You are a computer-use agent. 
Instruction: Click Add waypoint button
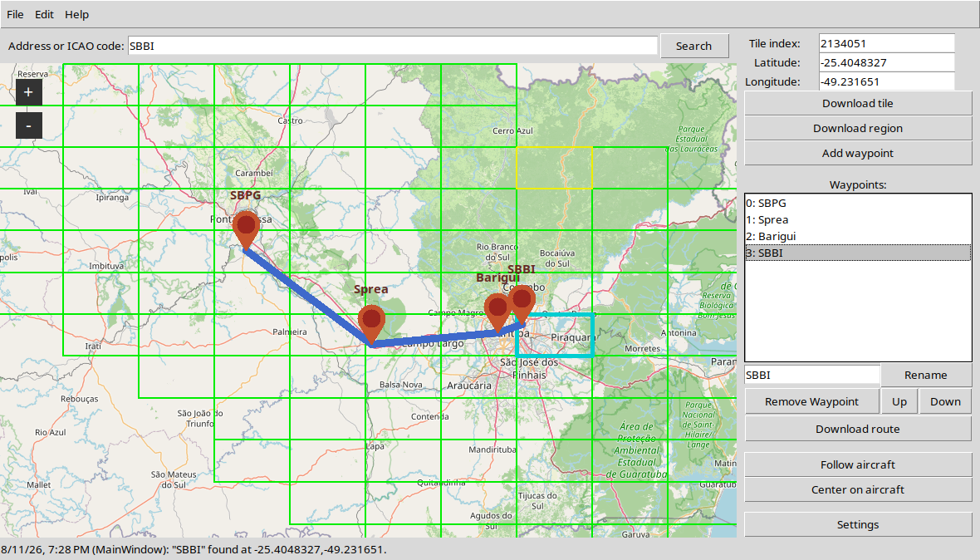[857, 153]
